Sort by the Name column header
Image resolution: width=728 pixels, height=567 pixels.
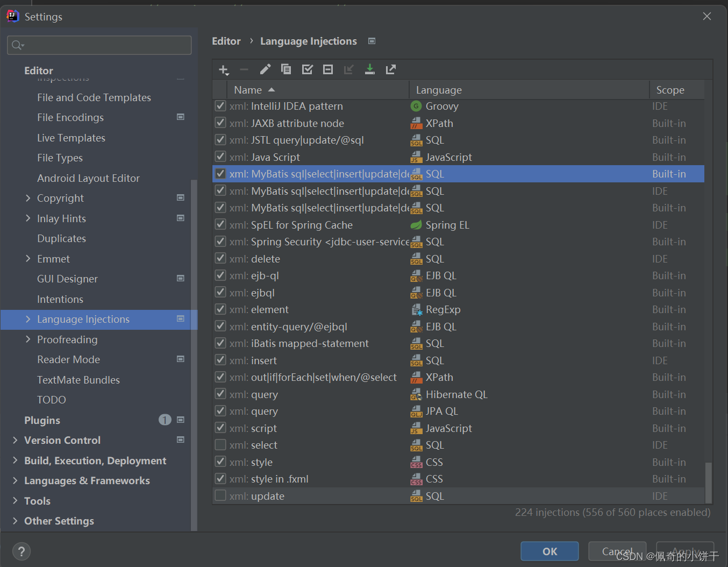pyautogui.click(x=318, y=90)
